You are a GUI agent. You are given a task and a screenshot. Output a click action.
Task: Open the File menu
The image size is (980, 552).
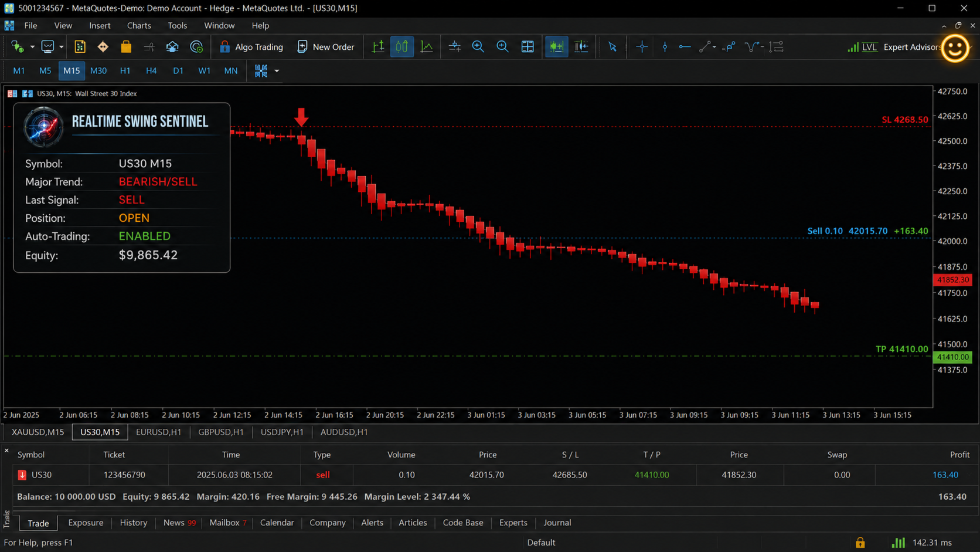coord(30,26)
